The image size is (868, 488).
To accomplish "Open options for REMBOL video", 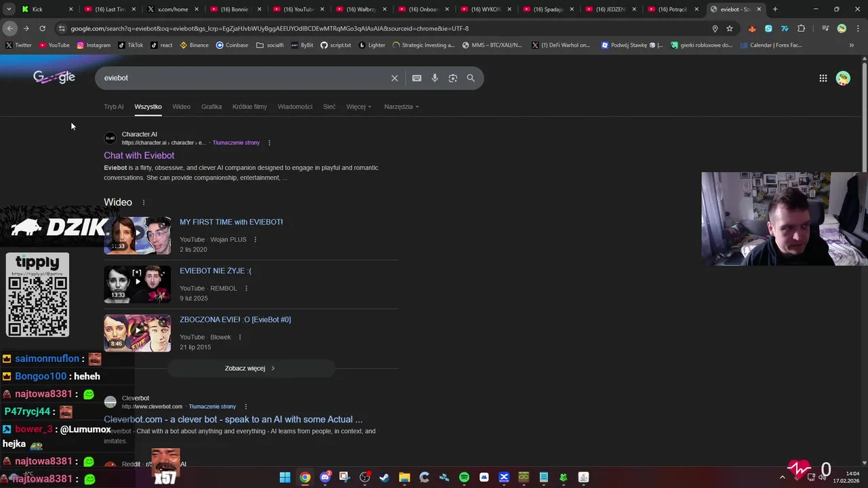I will tap(245, 289).
